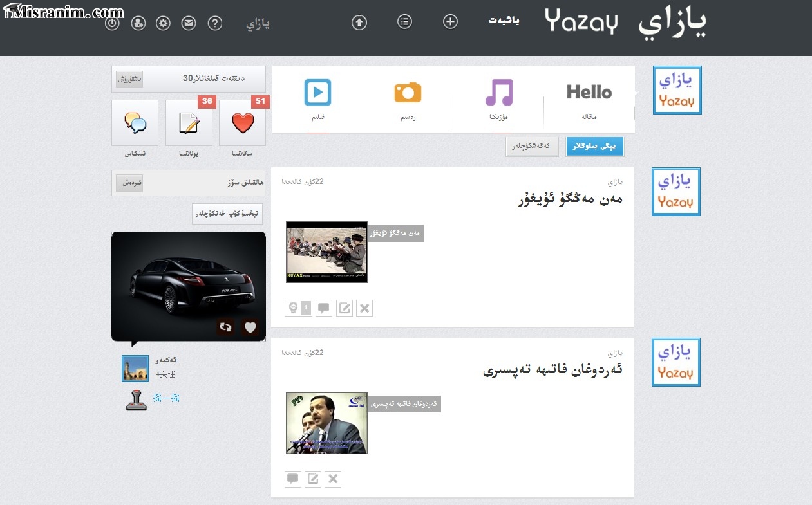Click the 22-day timestamp on first post

(x=303, y=181)
